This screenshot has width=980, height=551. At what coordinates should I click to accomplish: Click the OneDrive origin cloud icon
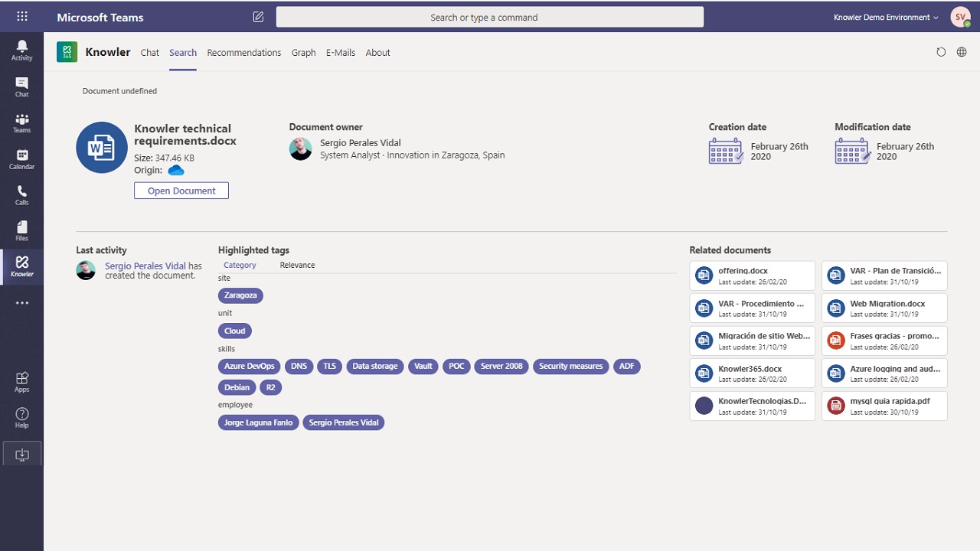[176, 170]
